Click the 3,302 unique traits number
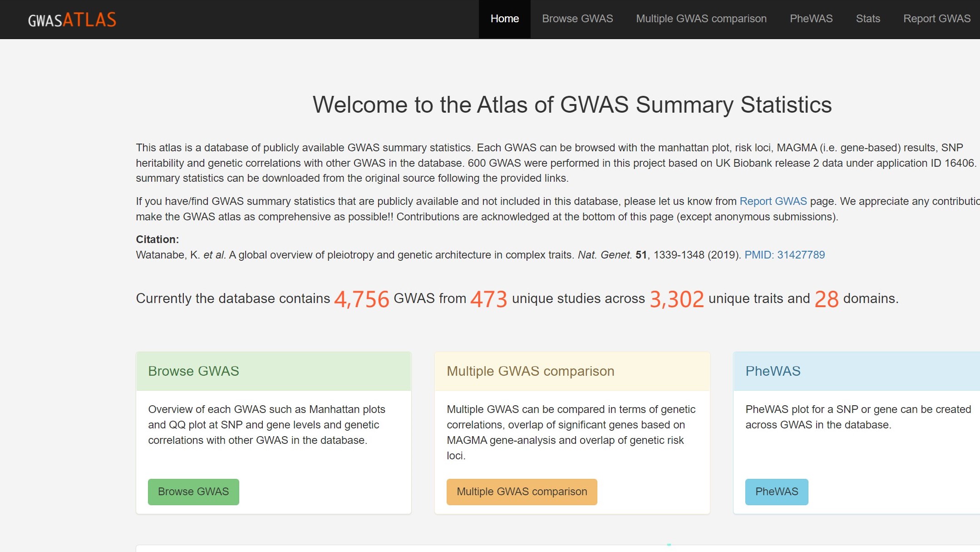This screenshot has width=980, height=552. [676, 299]
